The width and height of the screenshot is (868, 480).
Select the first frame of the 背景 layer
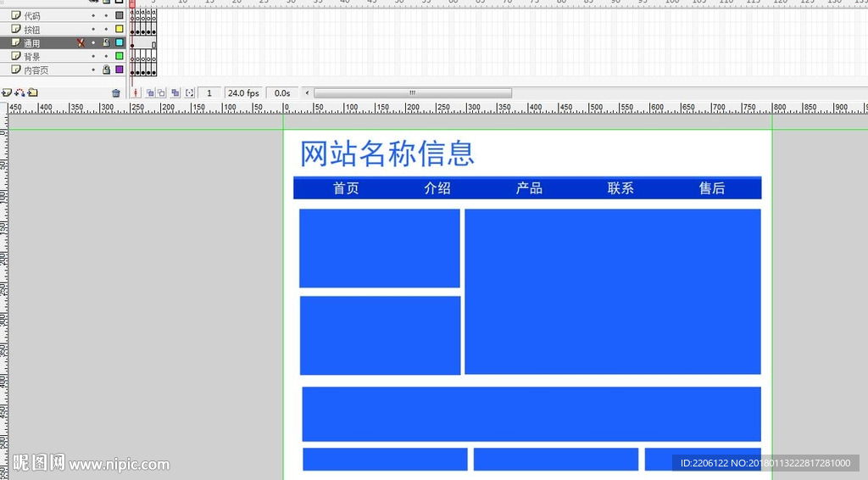132,56
